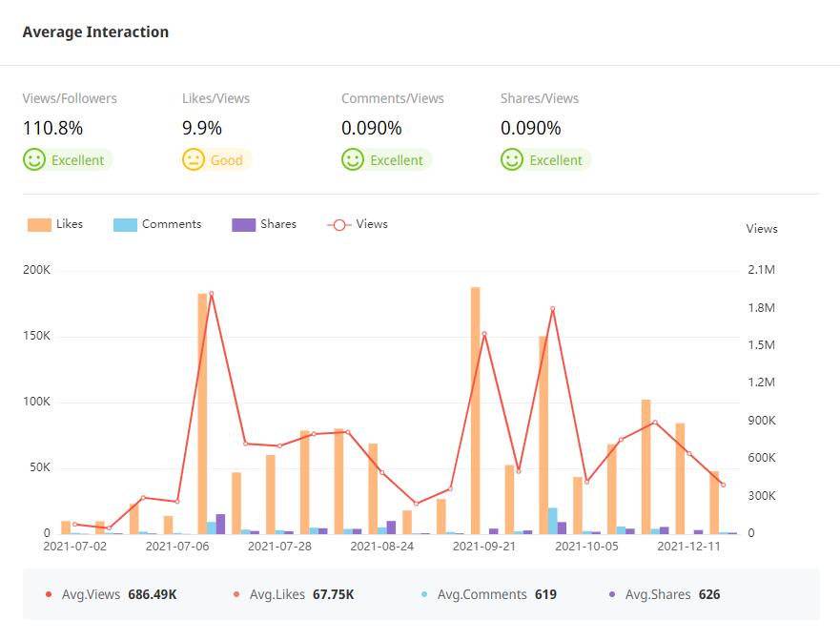Click the Comments/Views excellent smiley icon
840x641 pixels.
click(353, 159)
